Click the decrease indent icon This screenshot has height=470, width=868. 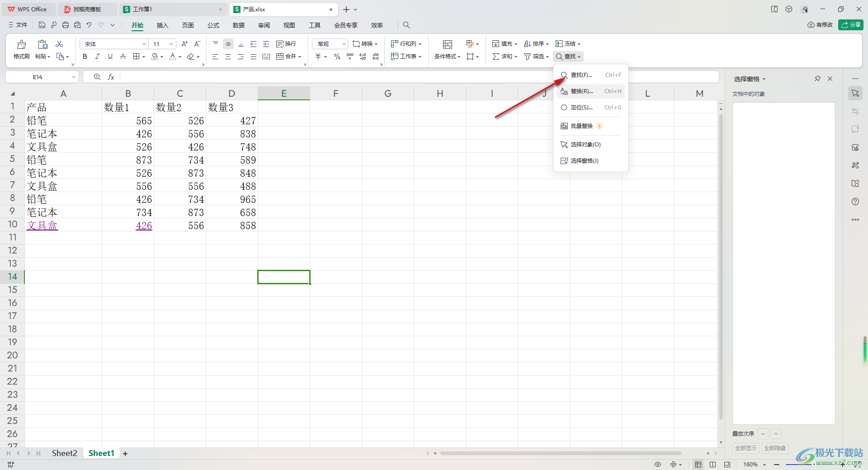tap(254, 44)
